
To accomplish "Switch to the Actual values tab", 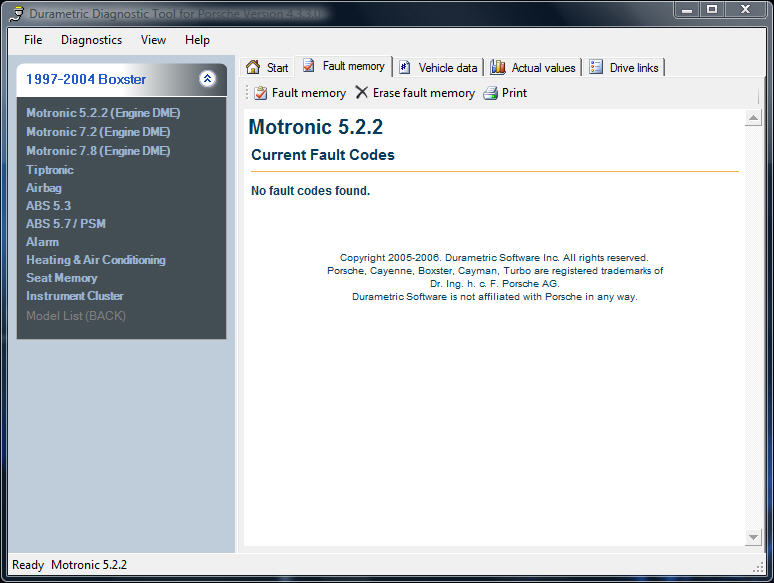I will (x=533, y=68).
